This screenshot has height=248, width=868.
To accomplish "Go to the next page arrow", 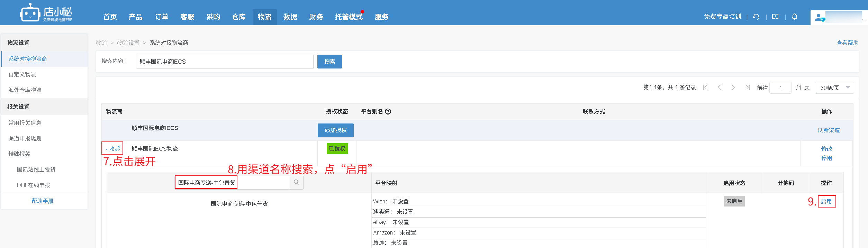I will tap(733, 88).
